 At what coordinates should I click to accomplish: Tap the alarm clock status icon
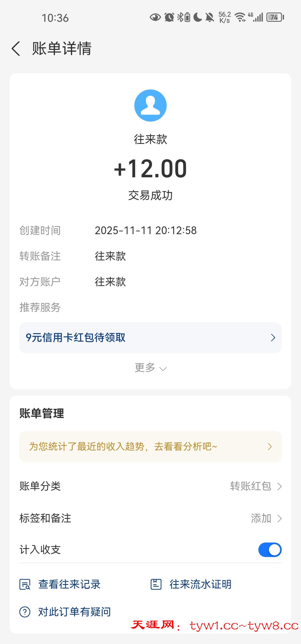(x=169, y=18)
